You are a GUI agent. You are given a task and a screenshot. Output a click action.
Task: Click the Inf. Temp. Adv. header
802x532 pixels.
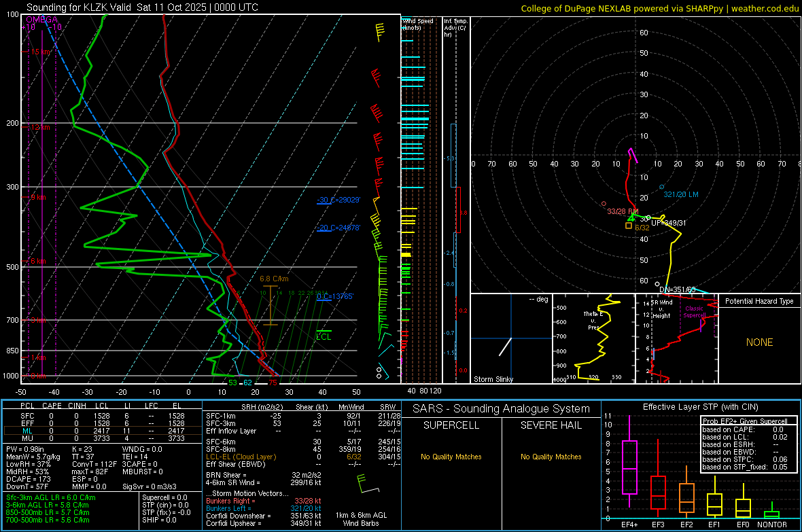(x=455, y=28)
